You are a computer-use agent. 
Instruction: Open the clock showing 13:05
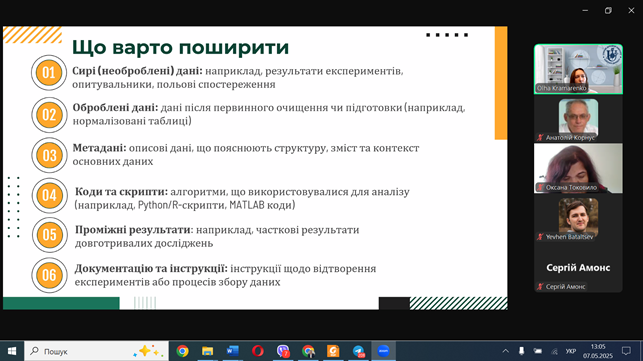tap(598, 351)
